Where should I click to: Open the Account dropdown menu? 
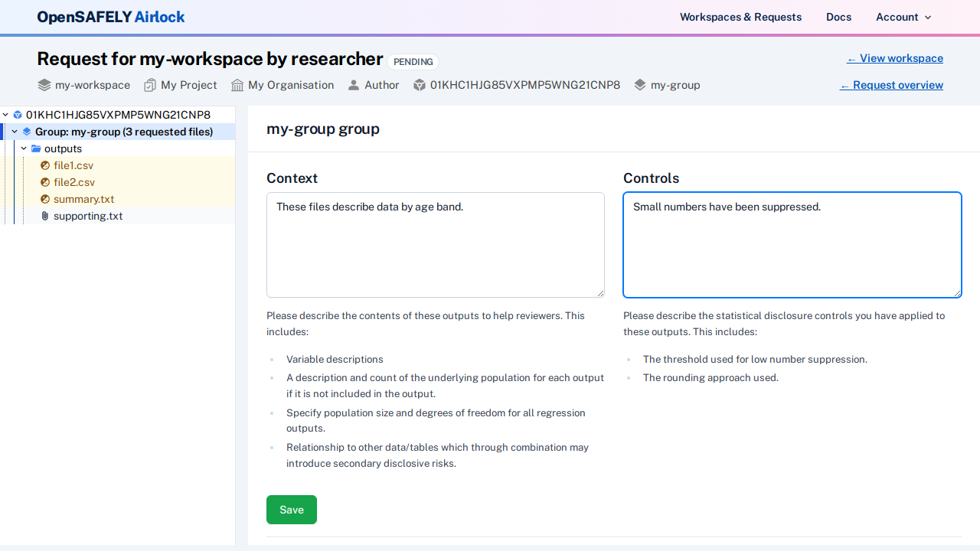(903, 17)
